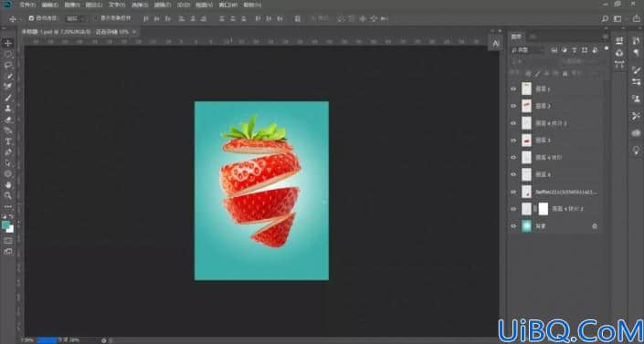Click the zoom percentage field in status bar
Screen dimensions: 644x344
[x=26, y=340]
